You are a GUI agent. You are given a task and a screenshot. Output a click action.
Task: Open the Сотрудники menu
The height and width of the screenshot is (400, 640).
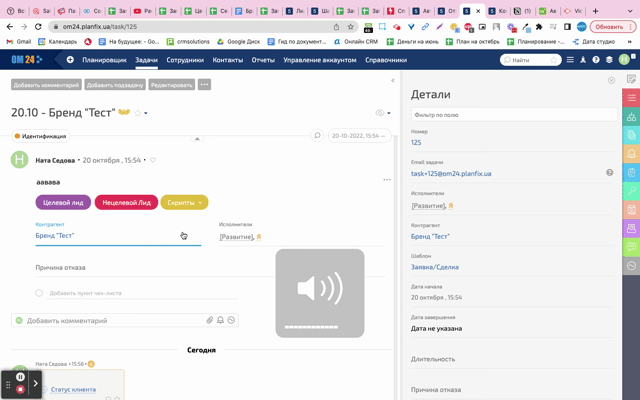(x=185, y=60)
